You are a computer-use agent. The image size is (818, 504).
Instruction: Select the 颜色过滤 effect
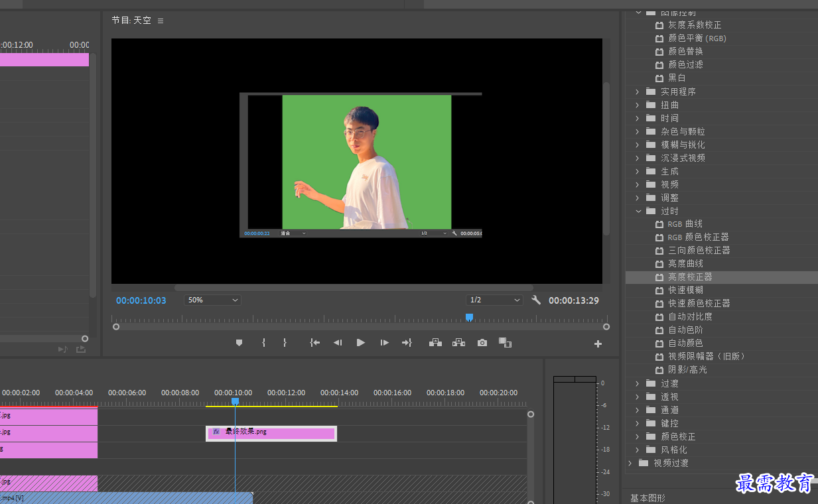(685, 64)
